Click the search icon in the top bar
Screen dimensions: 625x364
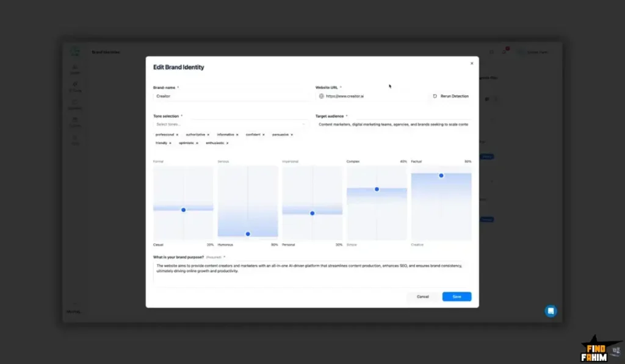tap(491, 52)
